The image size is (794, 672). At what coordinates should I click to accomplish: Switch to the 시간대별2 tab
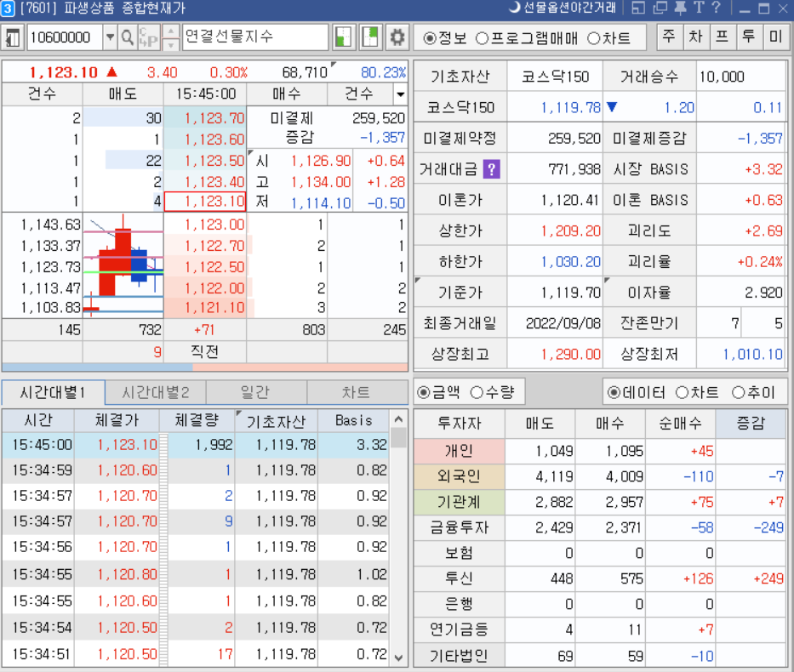(x=156, y=393)
